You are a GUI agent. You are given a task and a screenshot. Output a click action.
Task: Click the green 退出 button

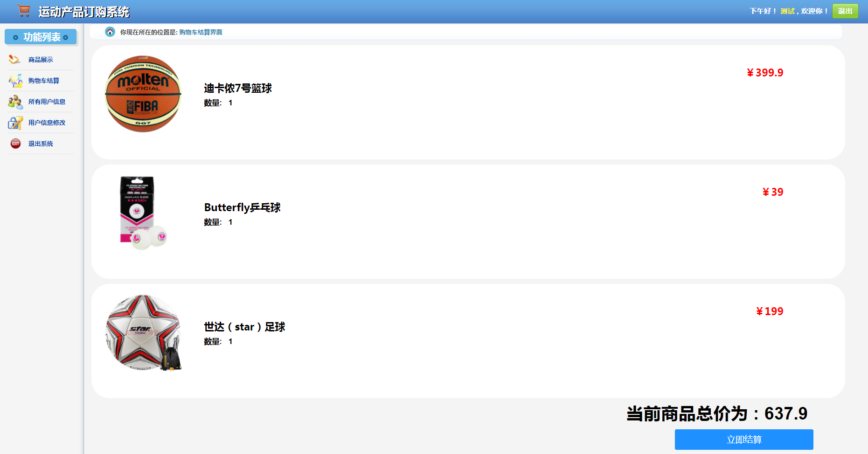(x=845, y=11)
